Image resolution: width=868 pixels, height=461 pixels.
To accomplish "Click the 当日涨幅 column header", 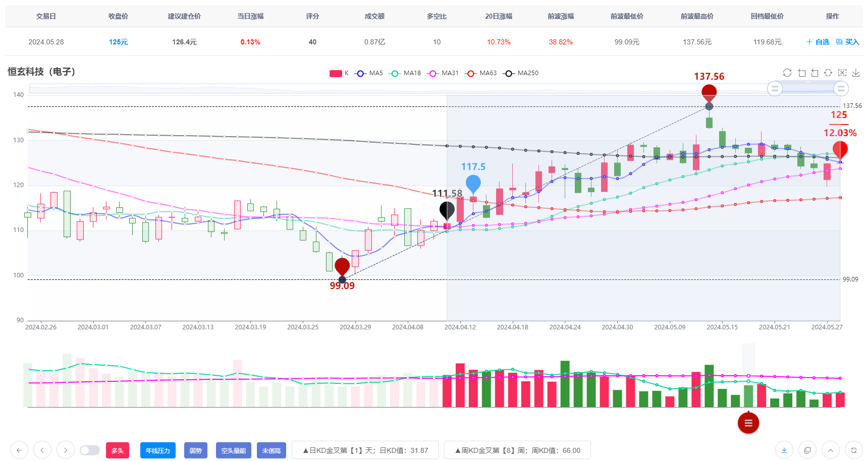I will 250,16.
